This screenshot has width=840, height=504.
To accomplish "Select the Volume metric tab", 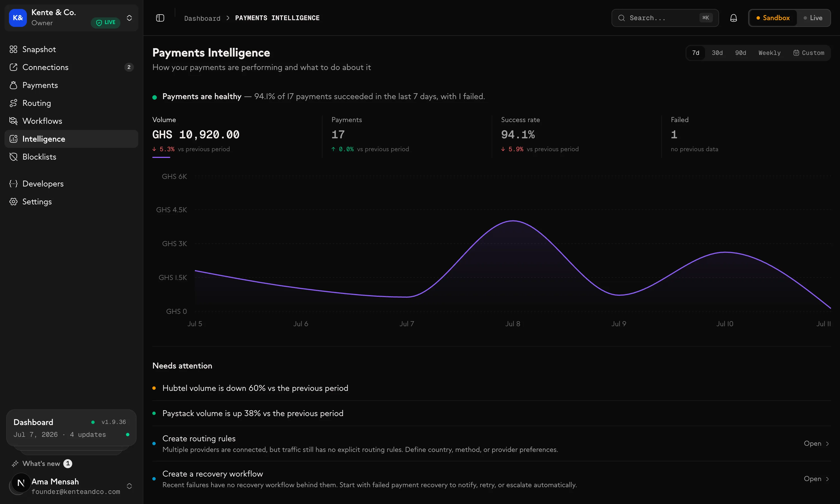I will click(x=237, y=136).
